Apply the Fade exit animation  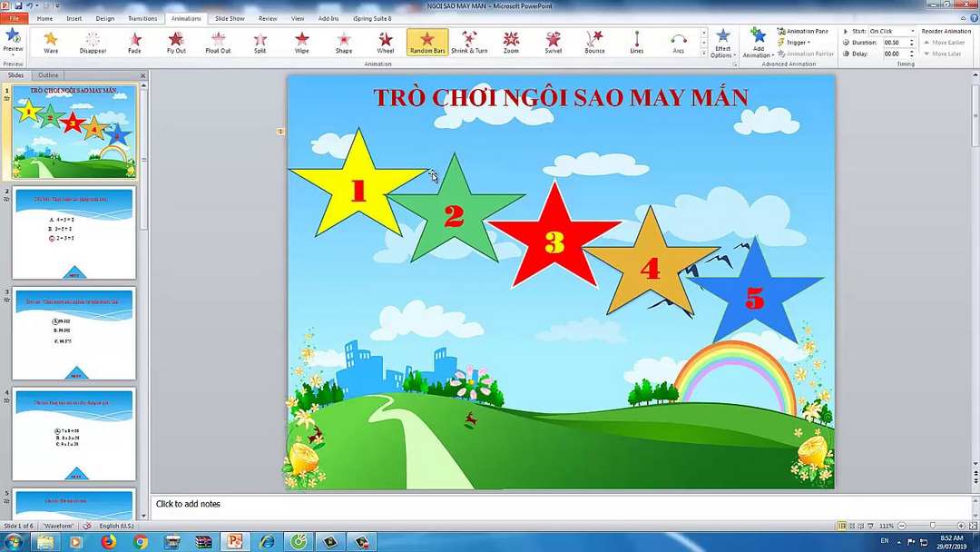point(134,43)
